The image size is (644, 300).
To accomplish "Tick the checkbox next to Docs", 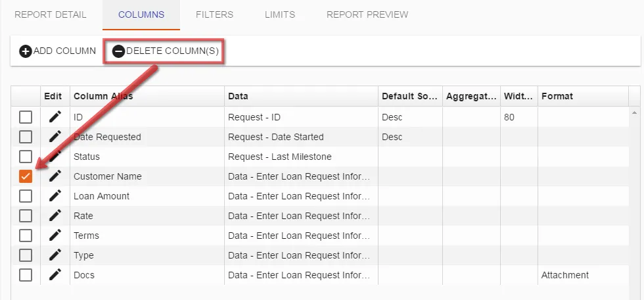I will (x=26, y=275).
